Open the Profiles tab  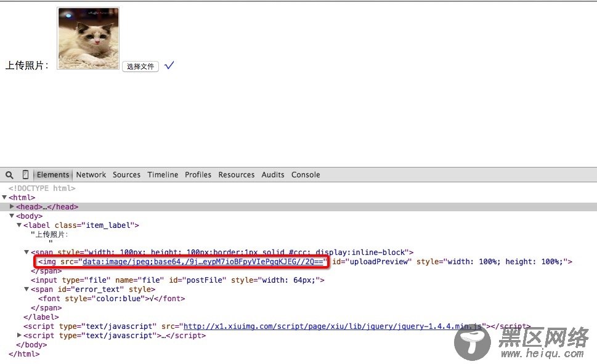point(198,175)
